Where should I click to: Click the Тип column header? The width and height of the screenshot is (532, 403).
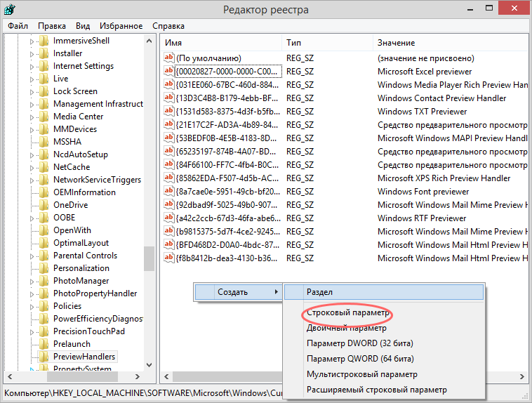[x=327, y=43]
